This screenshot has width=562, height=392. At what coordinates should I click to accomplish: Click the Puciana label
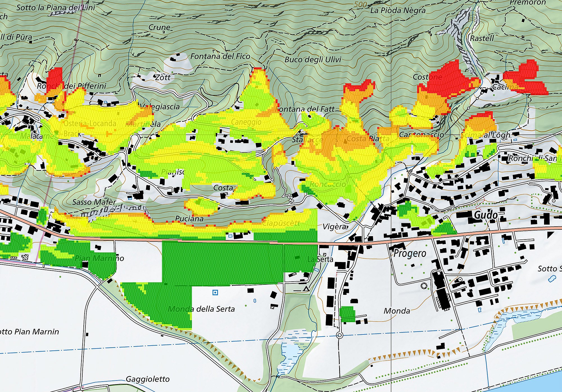point(189,218)
